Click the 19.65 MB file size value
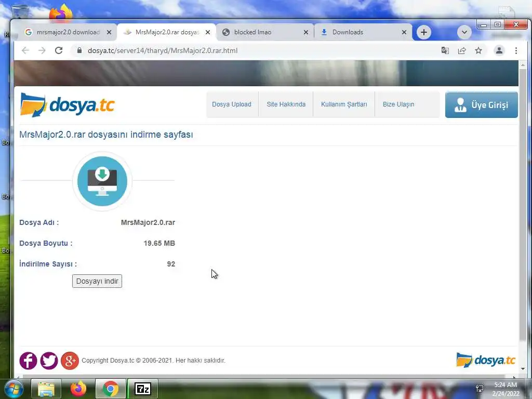Image resolution: width=532 pixels, height=399 pixels. point(159,243)
